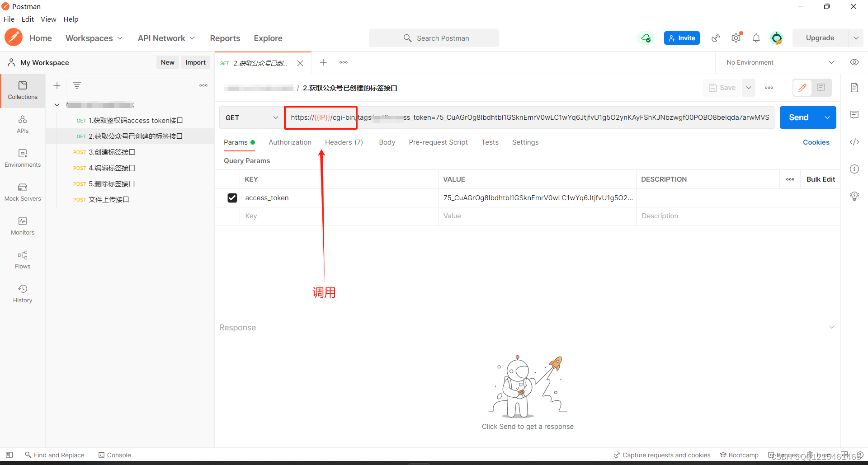Click the Invite button
The width and height of the screenshot is (868, 465).
[682, 38]
